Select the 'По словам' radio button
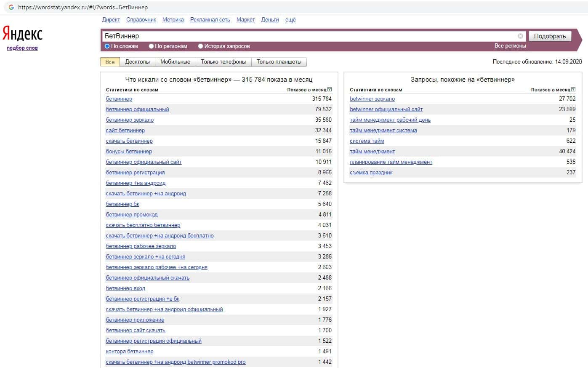Viewport: 588px width, 368px height. click(x=107, y=46)
